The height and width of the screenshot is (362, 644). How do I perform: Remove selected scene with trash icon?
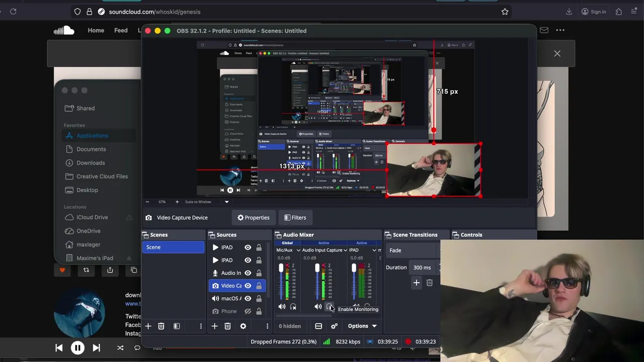point(161,326)
